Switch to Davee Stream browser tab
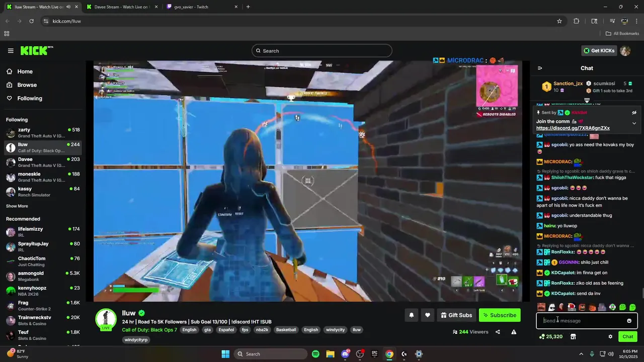The height and width of the screenshot is (362, 644). tap(122, 7)
